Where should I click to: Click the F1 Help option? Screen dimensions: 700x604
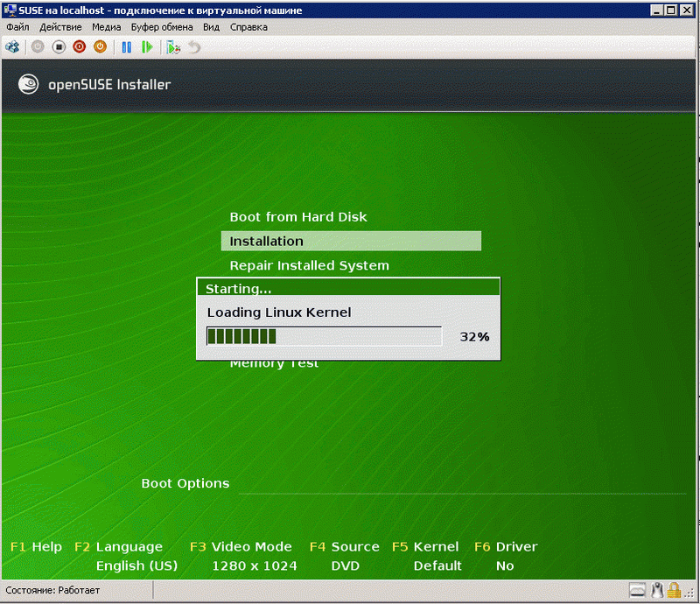click(x=36, y=547)
